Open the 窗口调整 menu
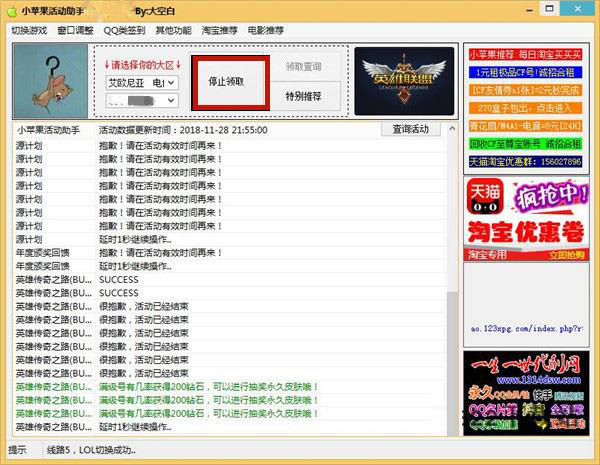This screenshot has height=465, width=600. [x=75, y=30]
